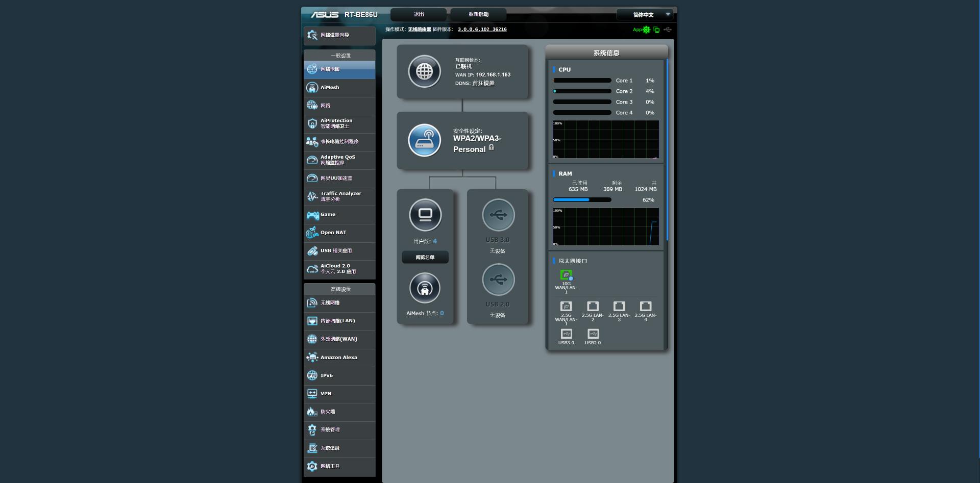Open 外部网络(WAN) settings

pos(339,339)
